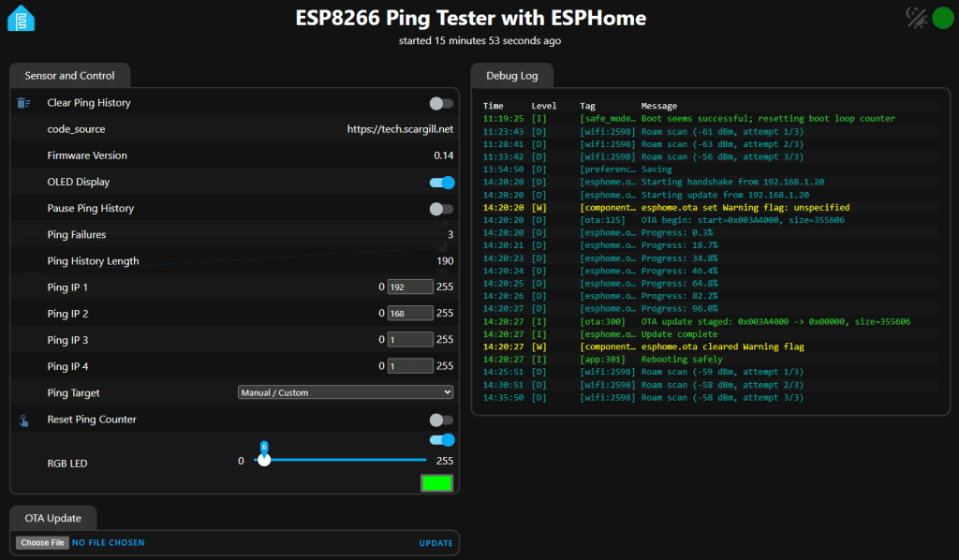Open the Ping Target dropdown
The image size is (959, 560).
tap(346, 392)
